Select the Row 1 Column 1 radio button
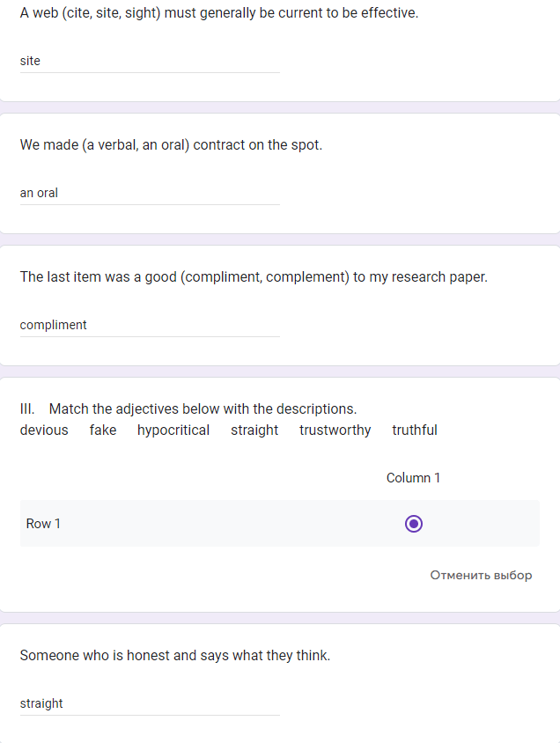560x743 pixels. (414, 524)
